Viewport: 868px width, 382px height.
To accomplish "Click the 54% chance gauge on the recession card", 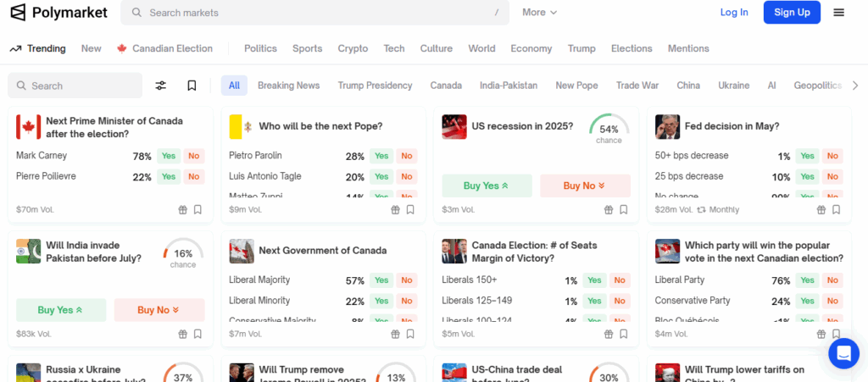I will [x=609, y=130].
